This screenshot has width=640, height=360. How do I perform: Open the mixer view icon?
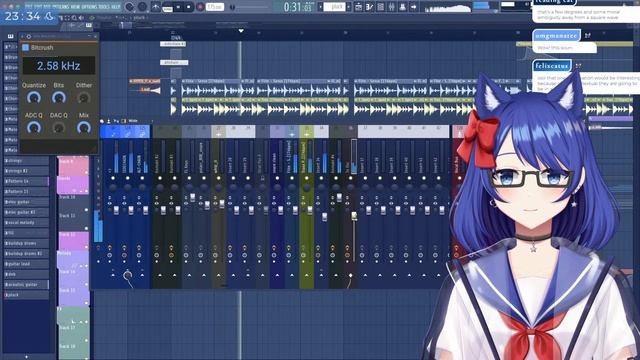tap(391, 7)
